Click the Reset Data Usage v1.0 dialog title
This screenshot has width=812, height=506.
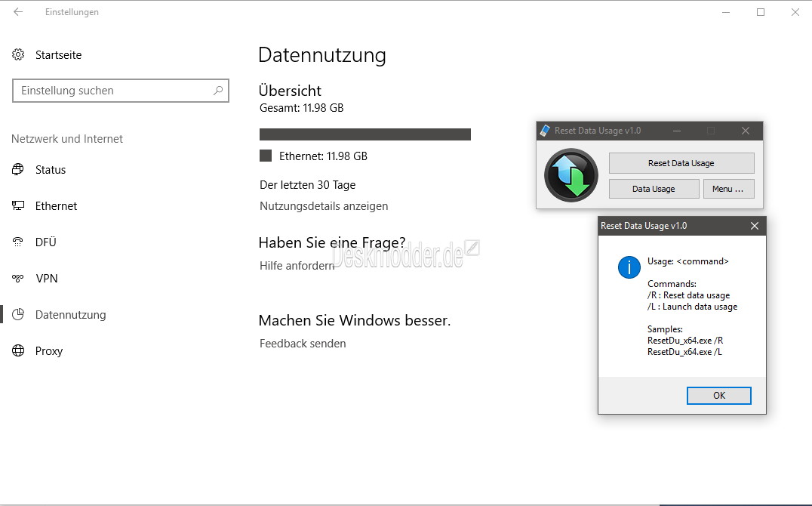pyautogui.click(x=644, y=226)
